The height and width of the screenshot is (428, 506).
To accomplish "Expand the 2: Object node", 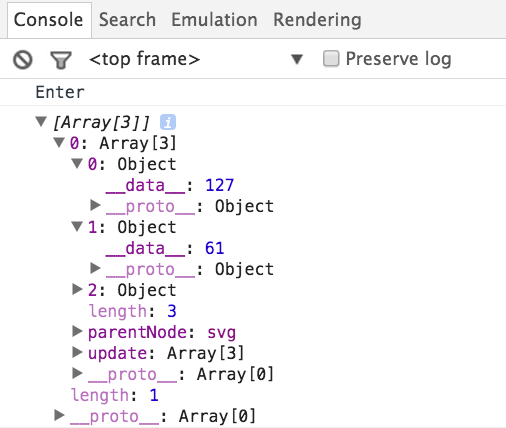I will (77, 290).
